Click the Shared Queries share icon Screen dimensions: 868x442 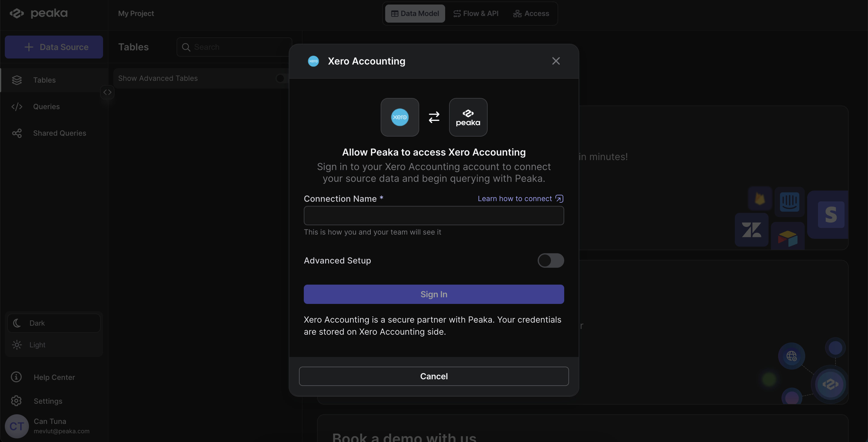17,133
